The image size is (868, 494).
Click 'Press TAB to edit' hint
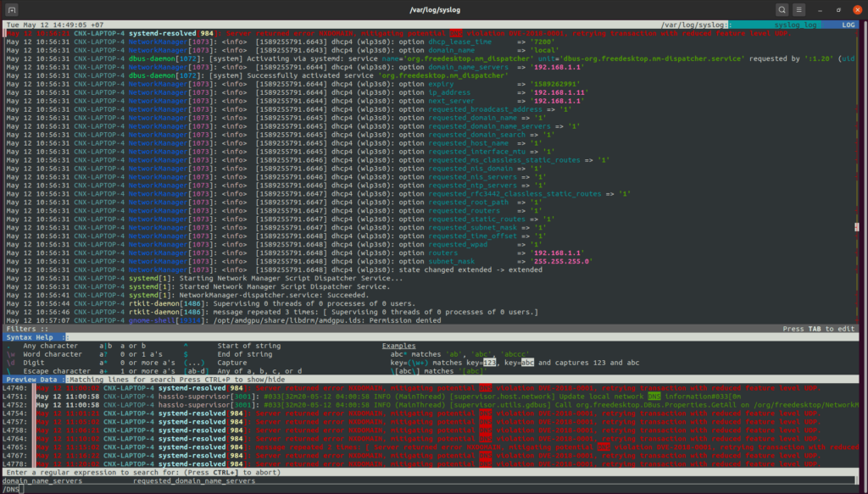pyautogui.click(x=818, y=329)
